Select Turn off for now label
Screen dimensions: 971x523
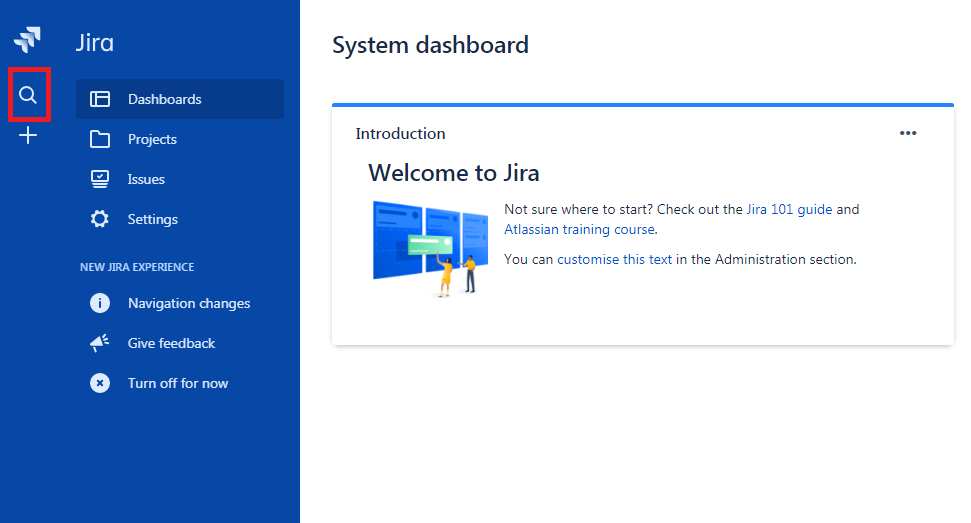coord(178,383)
